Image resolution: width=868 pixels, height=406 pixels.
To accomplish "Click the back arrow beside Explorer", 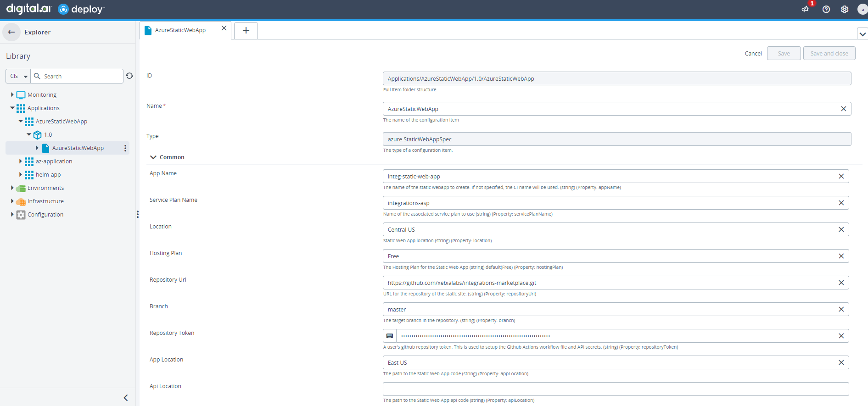I will pyautogui.click(x=11, y=32).
